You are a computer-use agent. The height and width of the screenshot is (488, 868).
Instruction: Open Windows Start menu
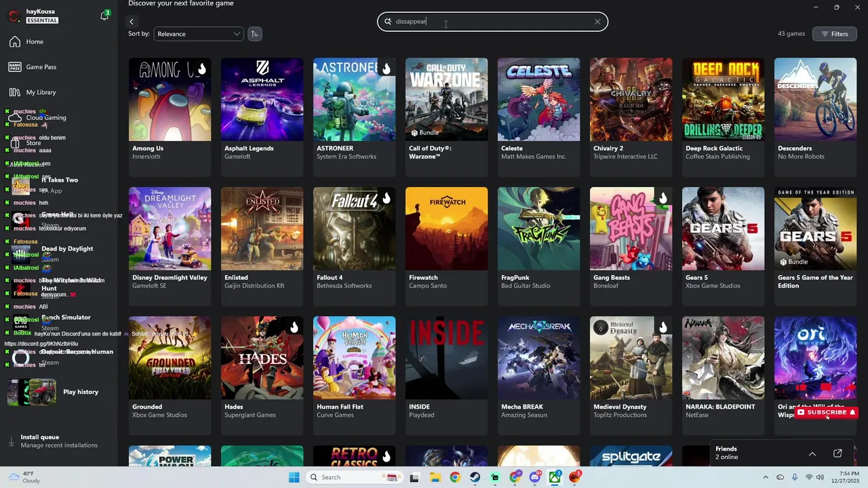(x=294, y=477)
